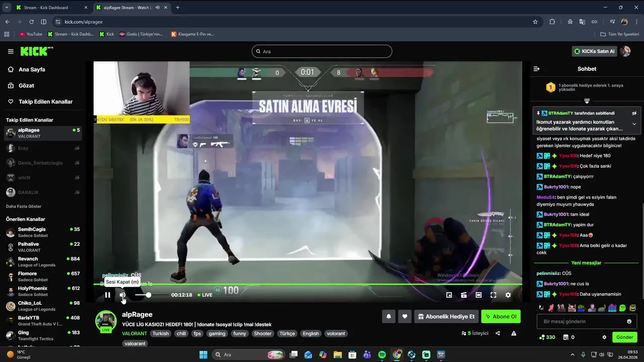Select the Turkish tag
Image resolution: width=644 pixels, height=362 pixels.
pyautogui.click(x=161, y=333)
